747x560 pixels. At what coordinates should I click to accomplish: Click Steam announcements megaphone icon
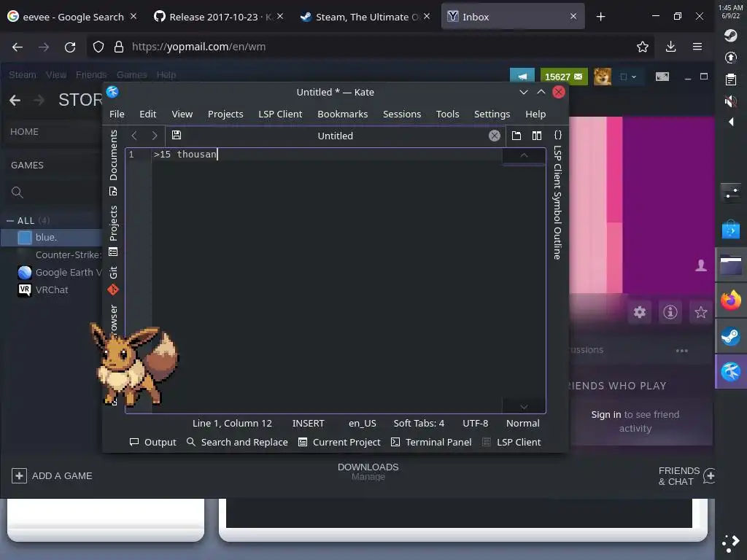pos(522,77)
